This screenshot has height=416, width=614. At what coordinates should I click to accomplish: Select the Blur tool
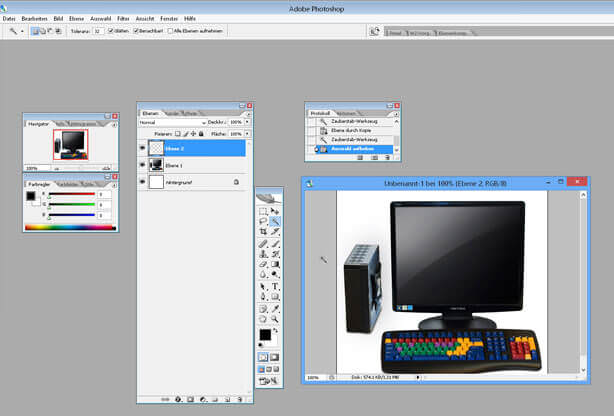(263, 275)
